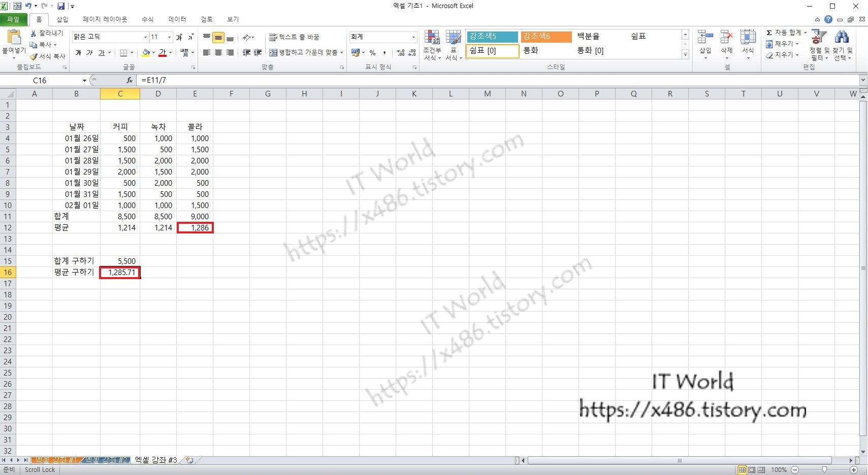This screenshot has width=868, height=475.
Task: Click the accounting currency format icon
Action: click(355, 53)
